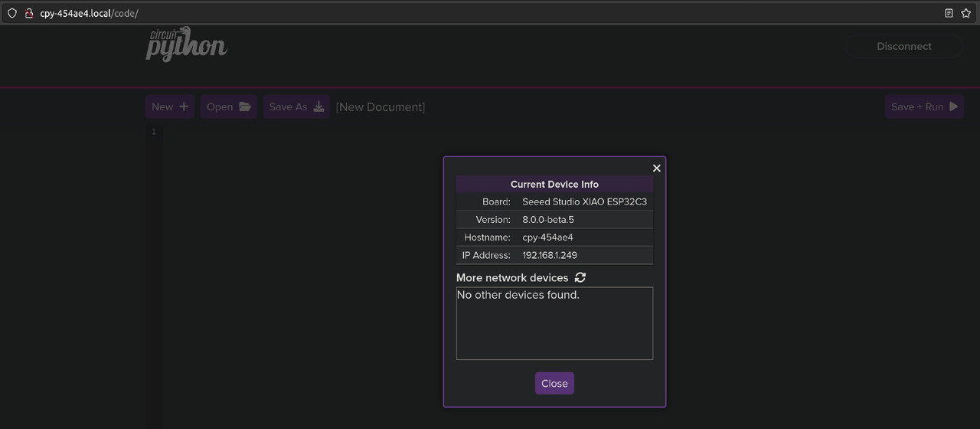Image resolution: width=980 pixels, height=429 pixels.
Task: Click the CircuitPython logo
Action: (186, 46)
